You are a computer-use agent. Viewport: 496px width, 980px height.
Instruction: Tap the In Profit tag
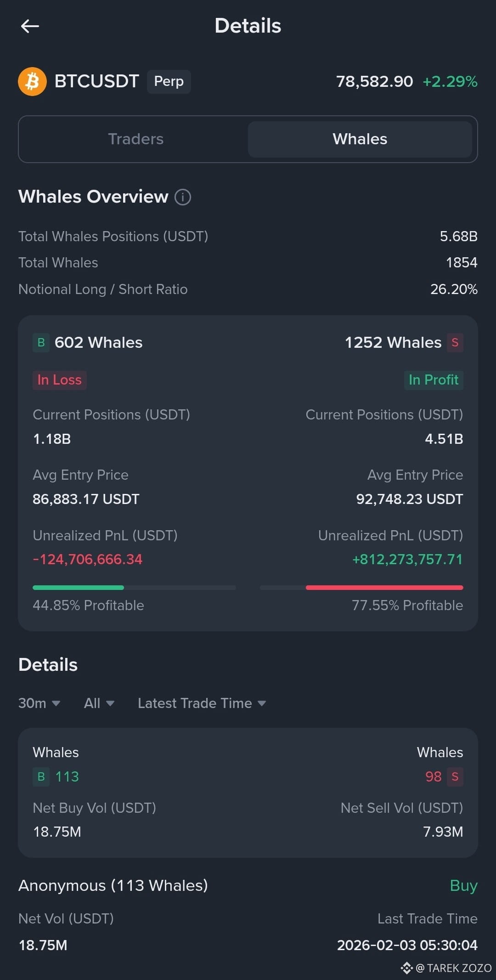433,380
